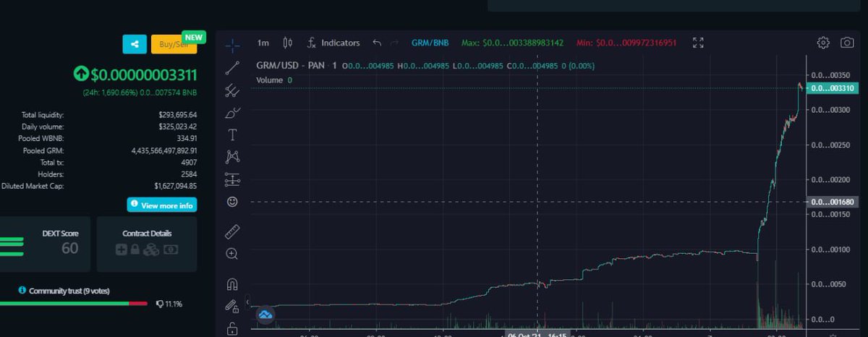
Task: Open the DEXT Score card
Action: point(45,244)
